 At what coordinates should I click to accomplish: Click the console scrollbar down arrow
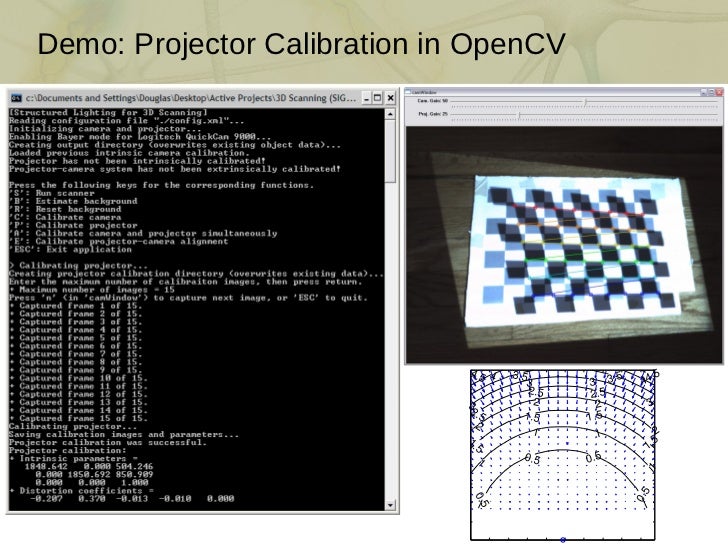click(390, 505)
